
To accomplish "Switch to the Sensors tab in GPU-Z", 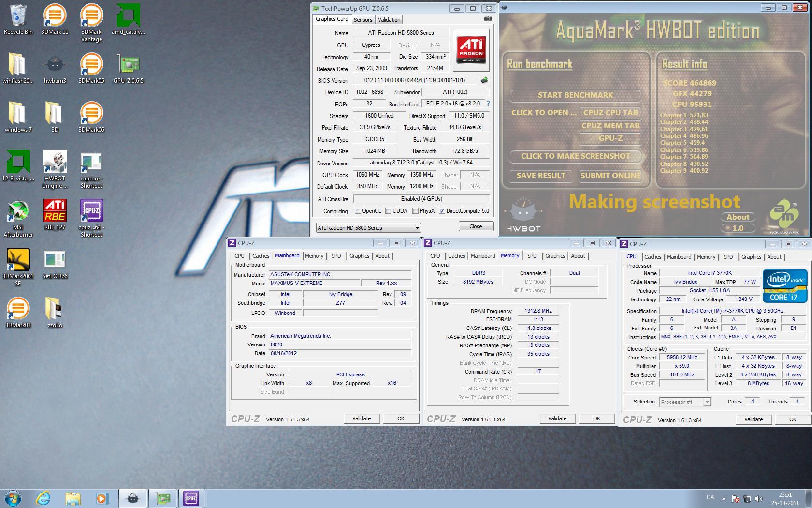I will [x=363, y=20].
